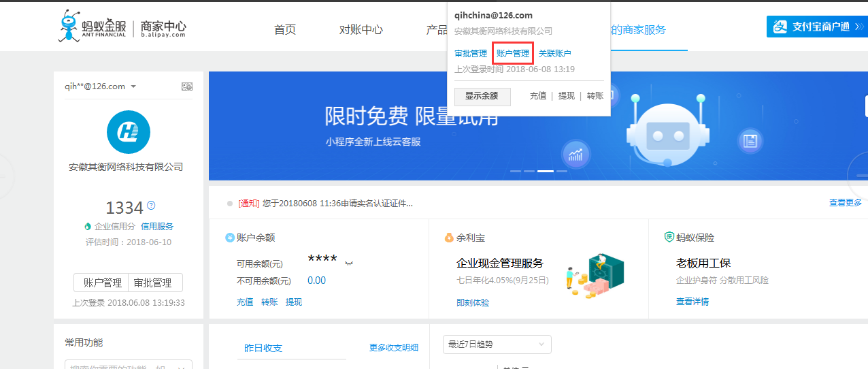
Task: Click 提现 under 账户余额
Action: pyautogui.click(x=294, y=302)
